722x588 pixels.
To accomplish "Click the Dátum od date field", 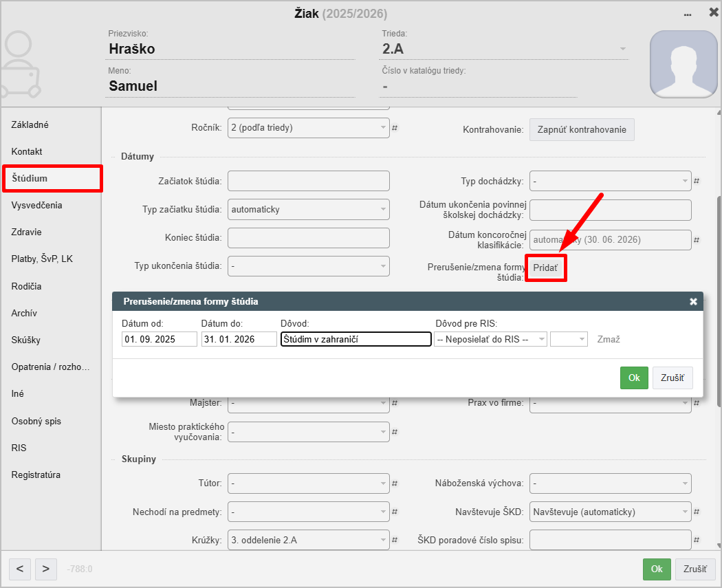I will pyautogui.click(x=160, y=339).
